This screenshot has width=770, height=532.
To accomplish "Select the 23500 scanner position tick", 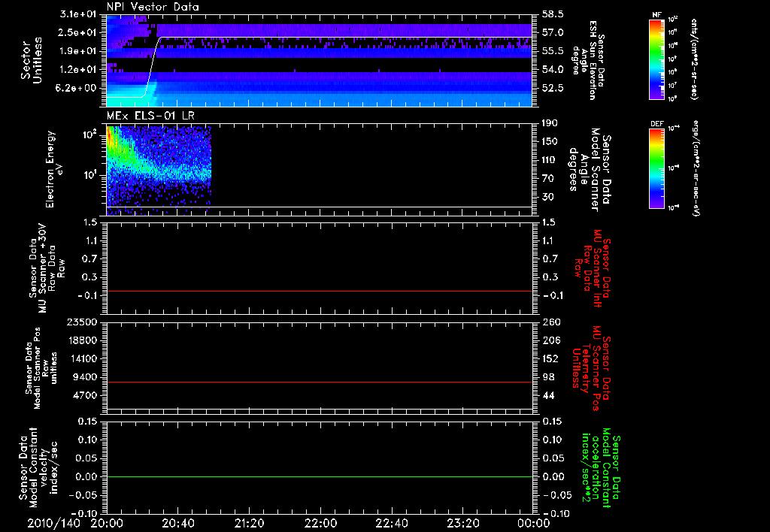I will [x=81, y=322].
